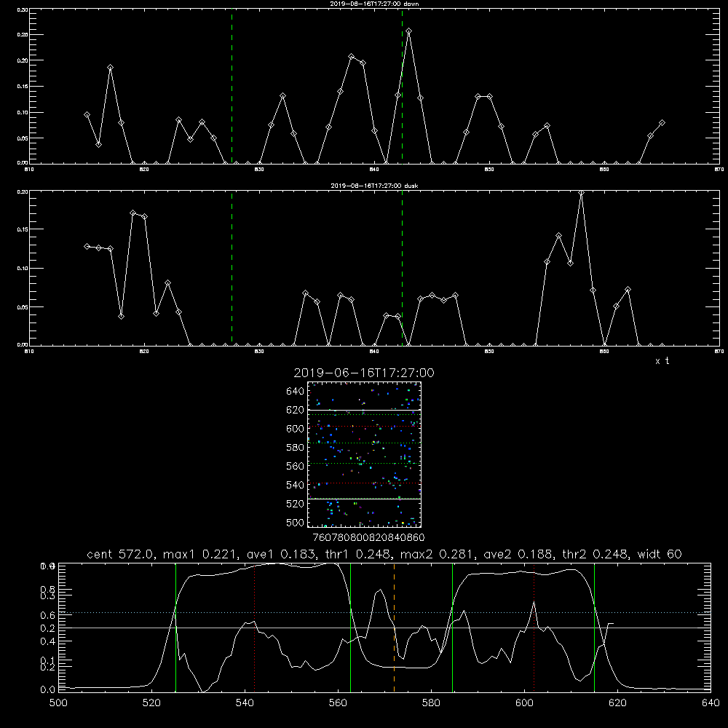
Task: Click the right green dashed line in the dusk plot
Action: (402, 268)
